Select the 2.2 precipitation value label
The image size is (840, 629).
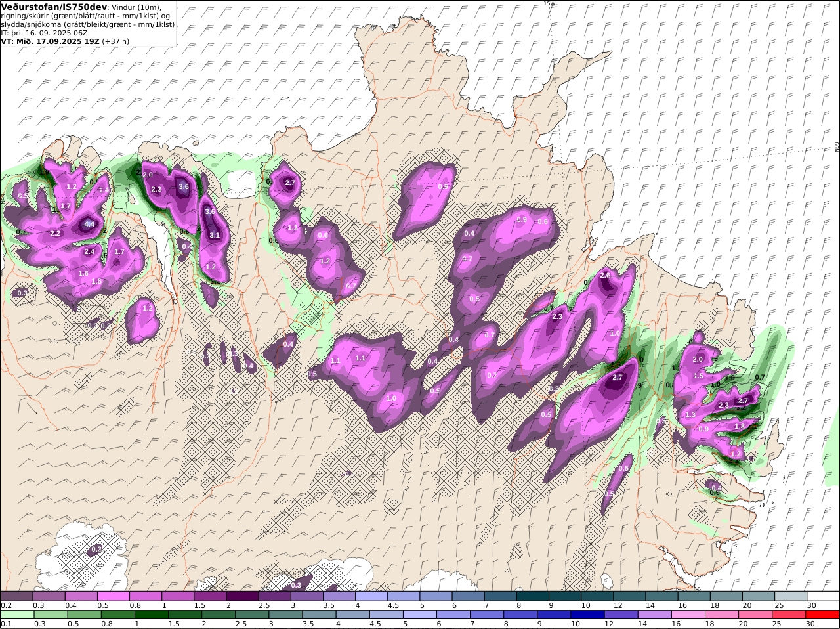pos(55,234)
